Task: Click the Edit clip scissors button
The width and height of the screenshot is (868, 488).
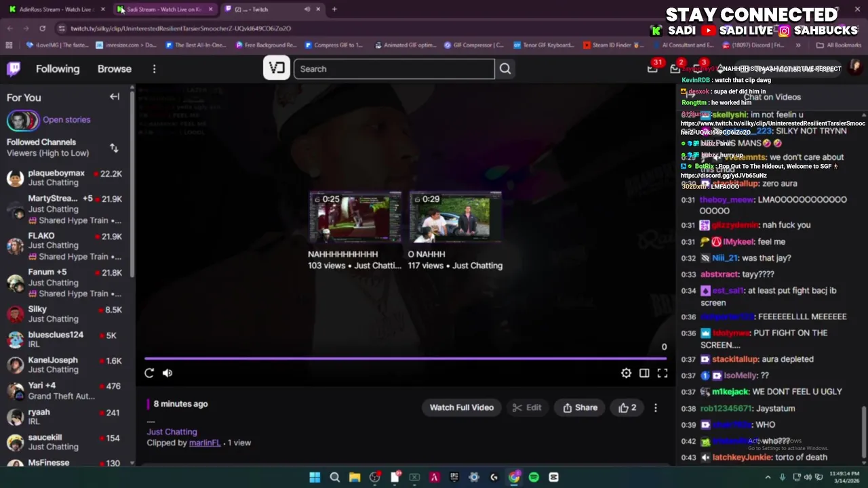Action: pos(527,407)
